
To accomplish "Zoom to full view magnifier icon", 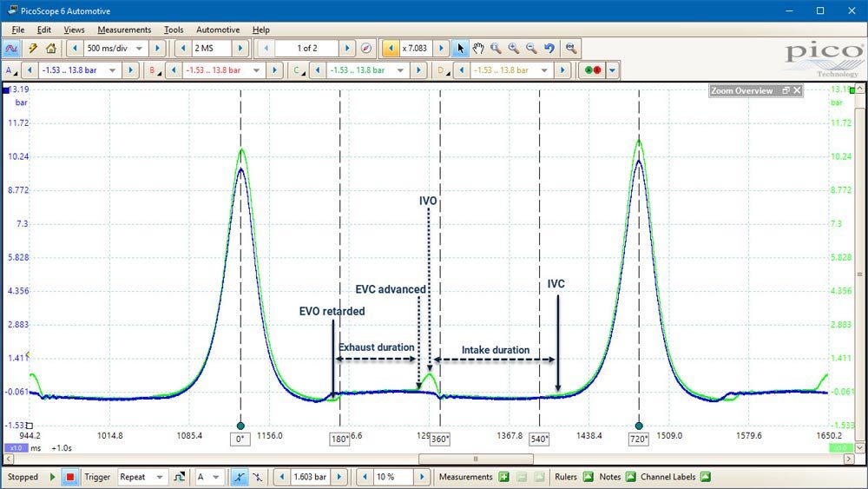I will (571, 49).
